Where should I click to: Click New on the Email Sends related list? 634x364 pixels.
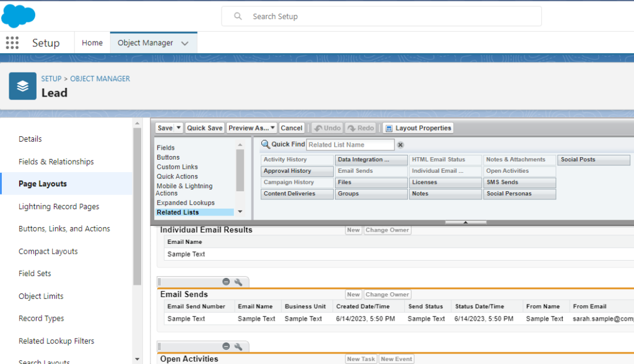[x=353, y=294]
